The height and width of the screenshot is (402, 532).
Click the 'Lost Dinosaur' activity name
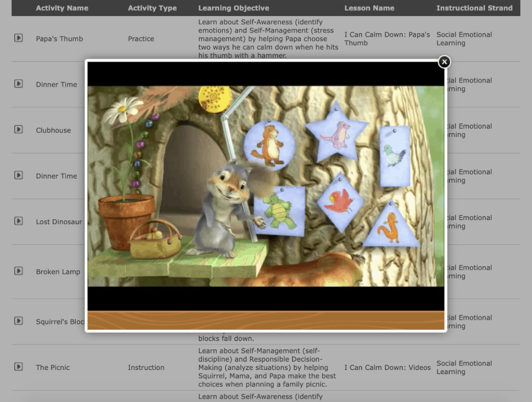(59, 222)
